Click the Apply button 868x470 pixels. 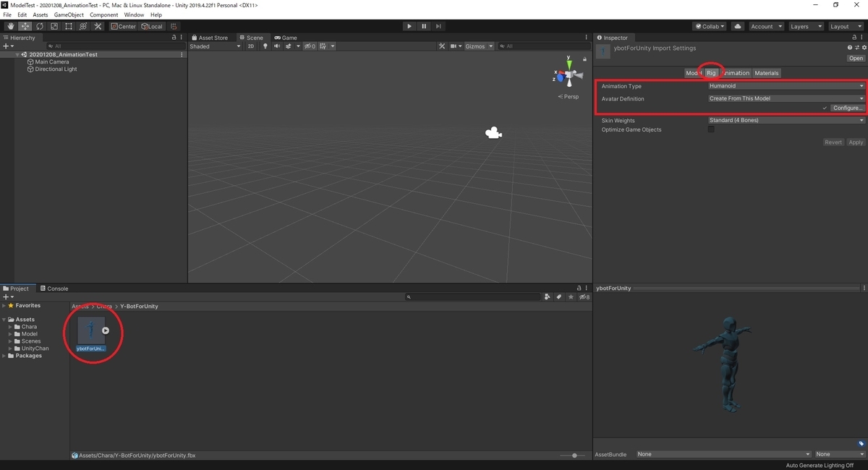(x=856, y=142)
